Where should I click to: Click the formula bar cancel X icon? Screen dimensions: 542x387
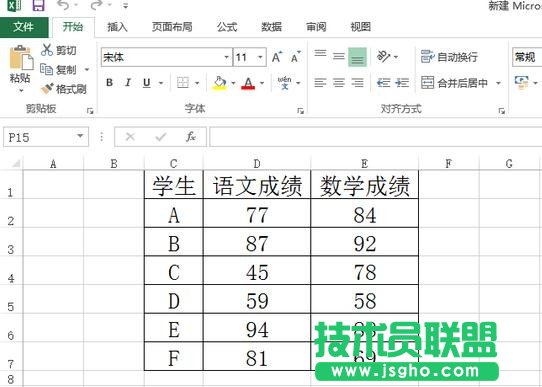pos(130,137)
